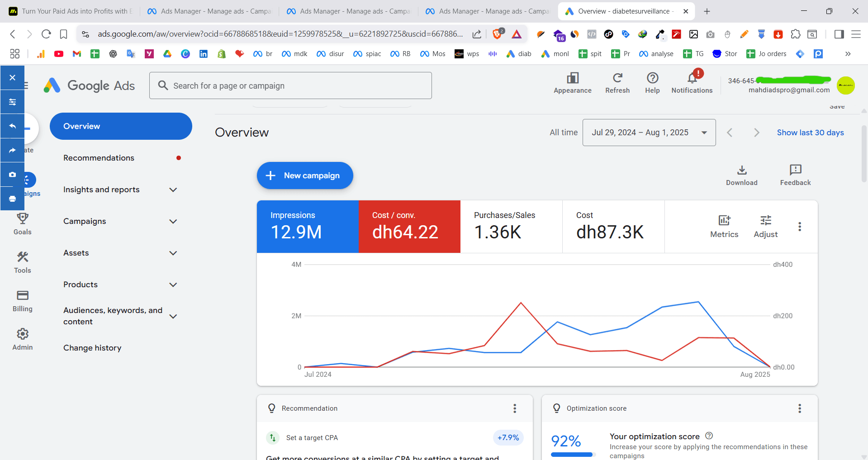The height and width of the screenshot is (460, 868).
Task: Open the analyse bookmark
Action: (656, 54)
